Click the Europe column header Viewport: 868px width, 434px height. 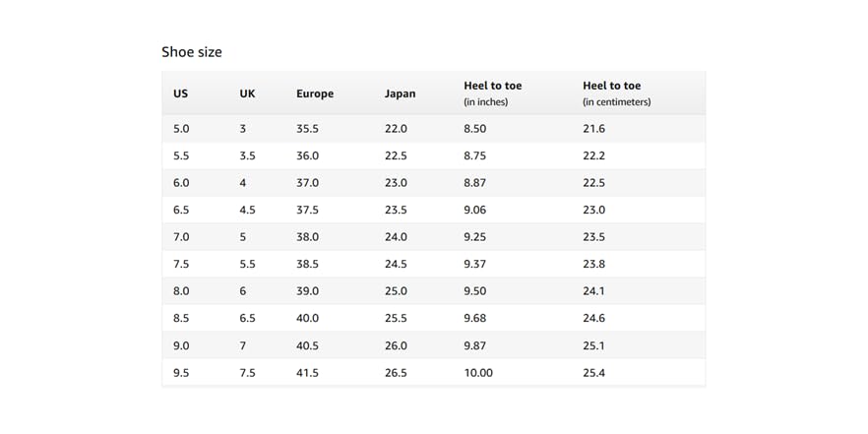coord(315,93)
